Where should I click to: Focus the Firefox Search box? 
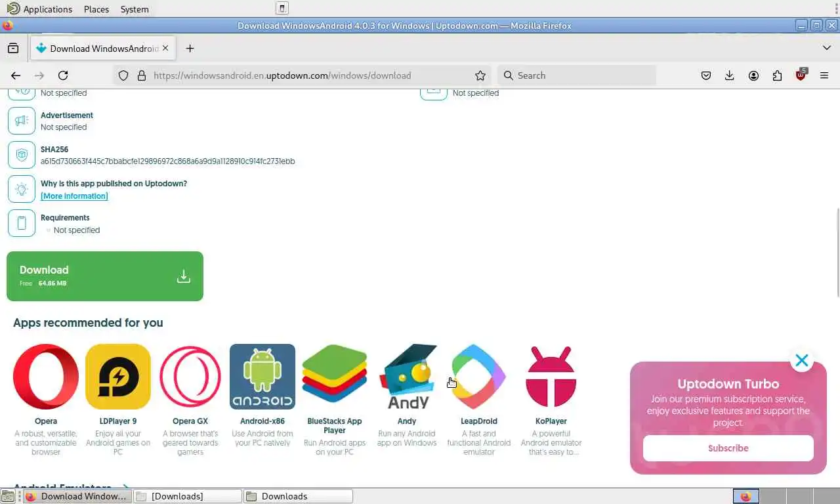click(577, 75)
